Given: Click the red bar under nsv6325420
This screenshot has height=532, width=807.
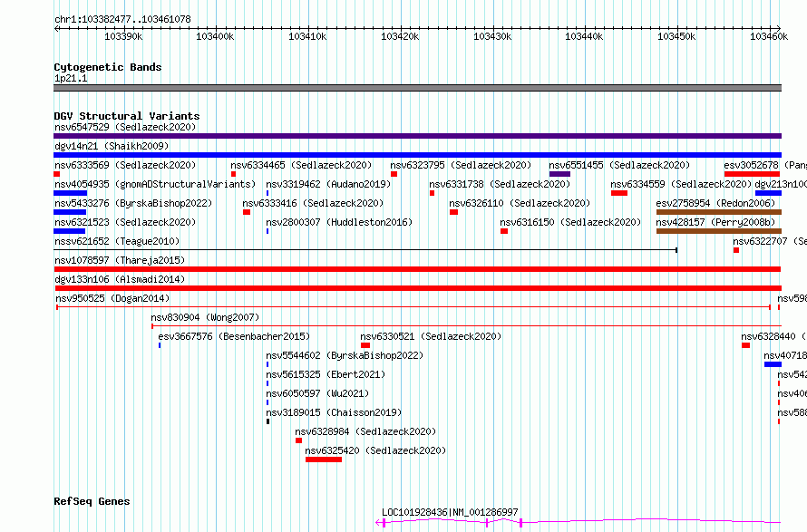Looking at the screenshot, I should [x=324, y=459].
